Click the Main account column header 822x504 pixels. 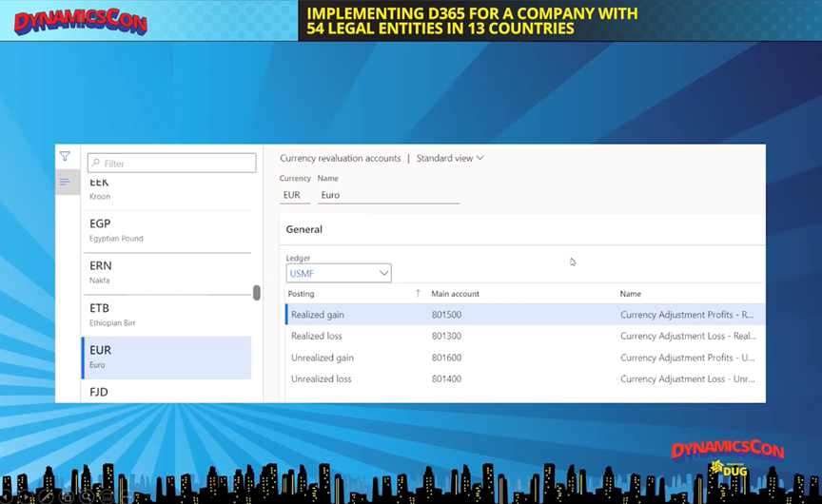pos(455,294)
